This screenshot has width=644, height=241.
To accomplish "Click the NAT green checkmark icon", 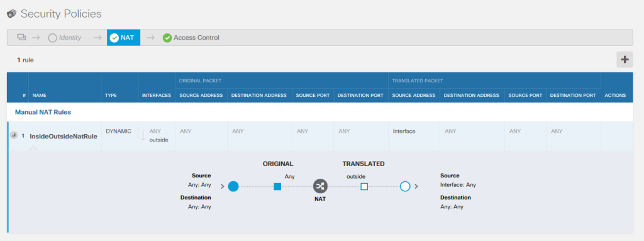I will pyautogui.click(x=114, y=38).
